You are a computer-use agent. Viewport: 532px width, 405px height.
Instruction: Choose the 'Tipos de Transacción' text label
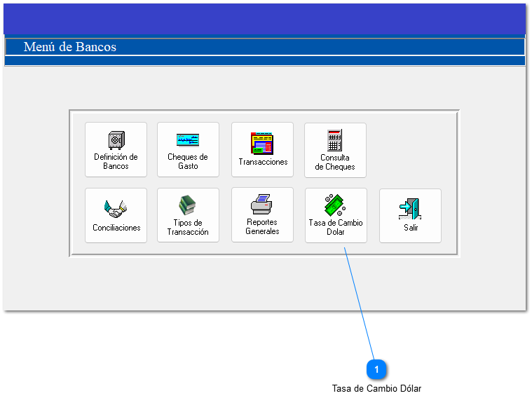pyautogui.click(x=188, y=228)
